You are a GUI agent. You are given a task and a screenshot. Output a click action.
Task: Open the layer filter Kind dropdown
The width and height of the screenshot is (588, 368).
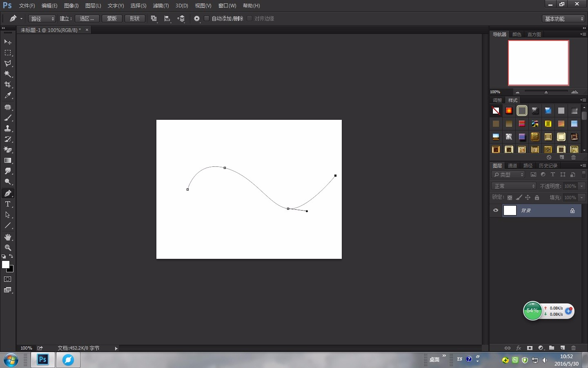click(508, 175)
